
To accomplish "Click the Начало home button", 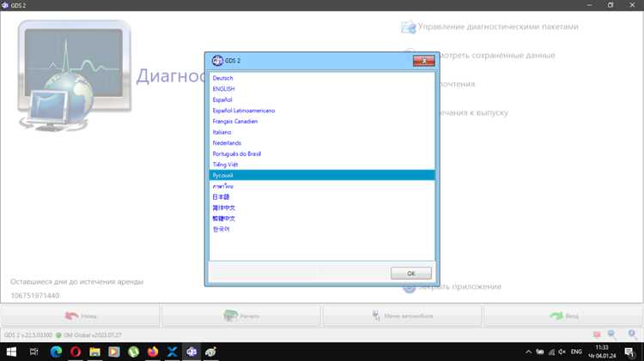I will point(241,316).
